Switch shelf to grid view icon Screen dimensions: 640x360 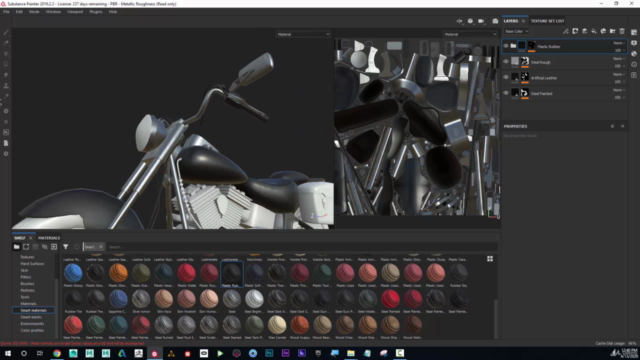pos(490,259)
